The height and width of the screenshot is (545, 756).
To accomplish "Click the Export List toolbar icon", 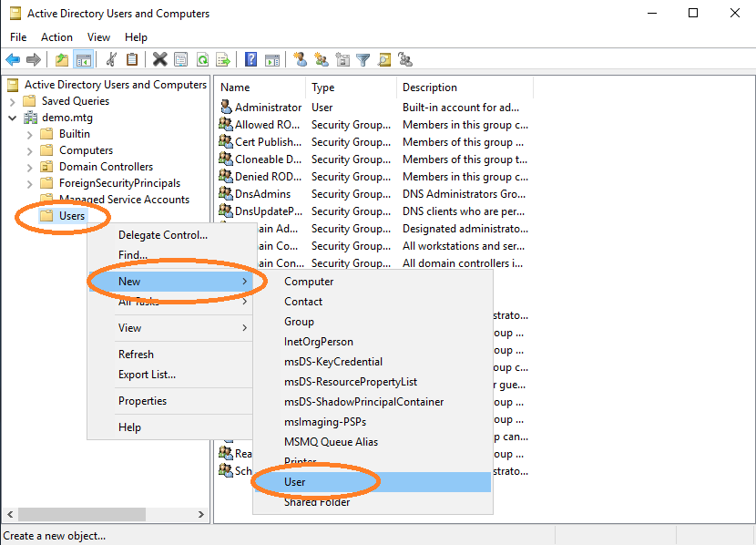I will coord(224,59).
